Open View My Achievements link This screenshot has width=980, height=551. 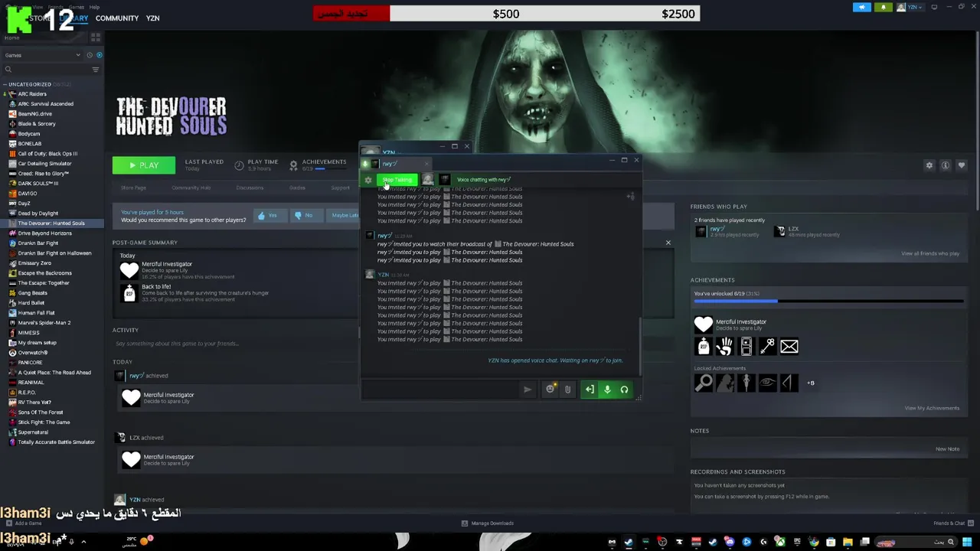click(932, 408)
